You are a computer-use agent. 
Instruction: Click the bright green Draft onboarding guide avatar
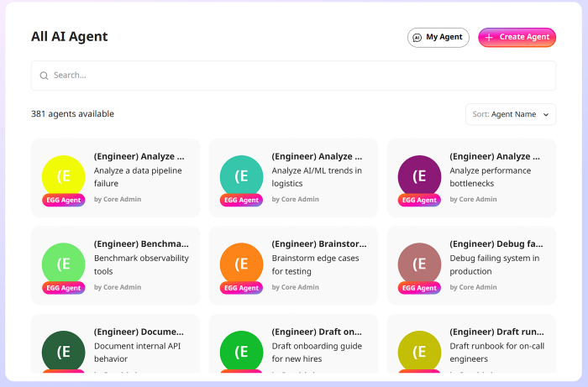pyautogui.click(x=242, y=351)
